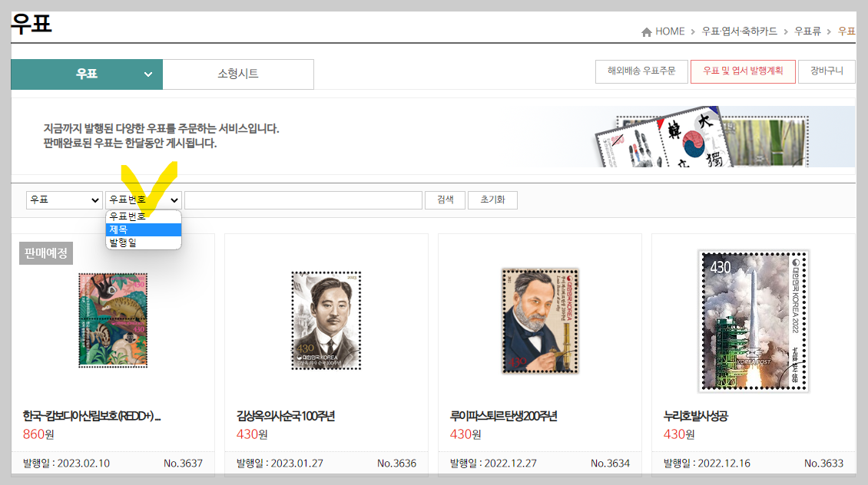868x485 pixels.
Task: Switch to the 소형시트 tab
Action: pyautogui.click(x=238, y=74)
